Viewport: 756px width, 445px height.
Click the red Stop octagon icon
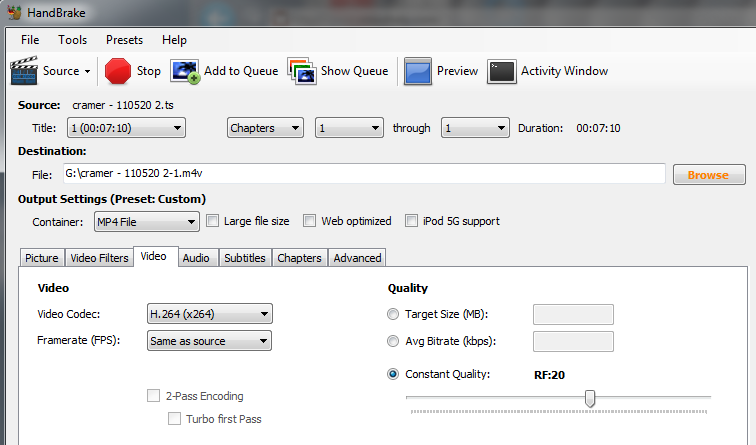pos(118,71)
